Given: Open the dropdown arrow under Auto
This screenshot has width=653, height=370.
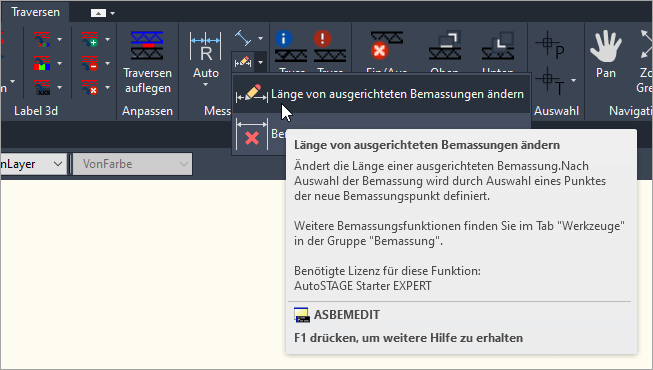Looking at the screenshot, I should coord(206,85).
